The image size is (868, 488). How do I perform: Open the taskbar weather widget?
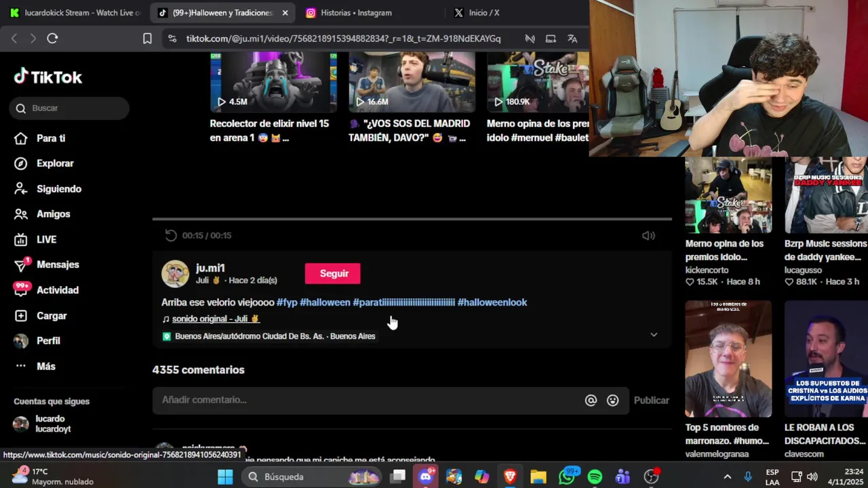pyautogui.click(x=53, y=476)
